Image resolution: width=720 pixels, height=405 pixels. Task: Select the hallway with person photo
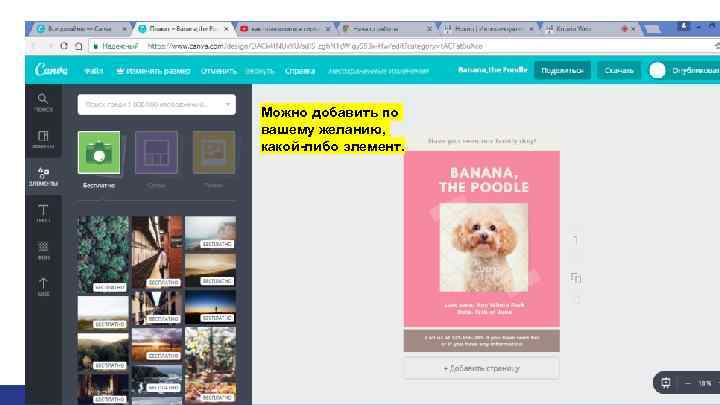click(157, 252)
